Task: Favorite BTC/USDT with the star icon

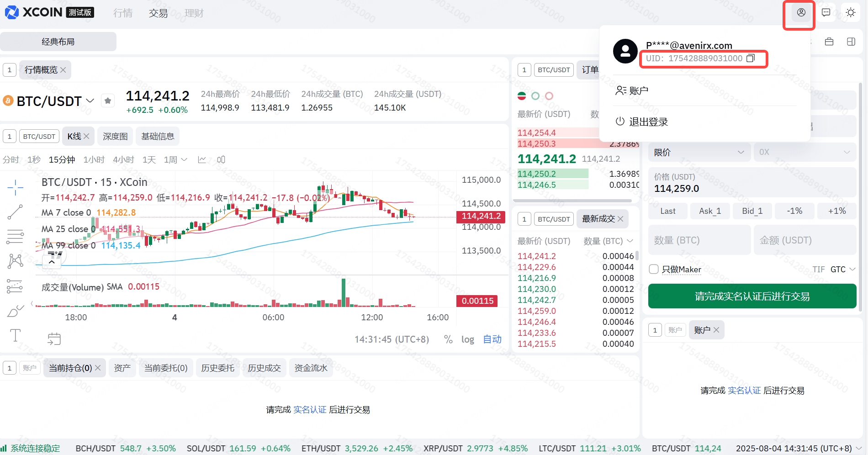Action: click(108, 101)
